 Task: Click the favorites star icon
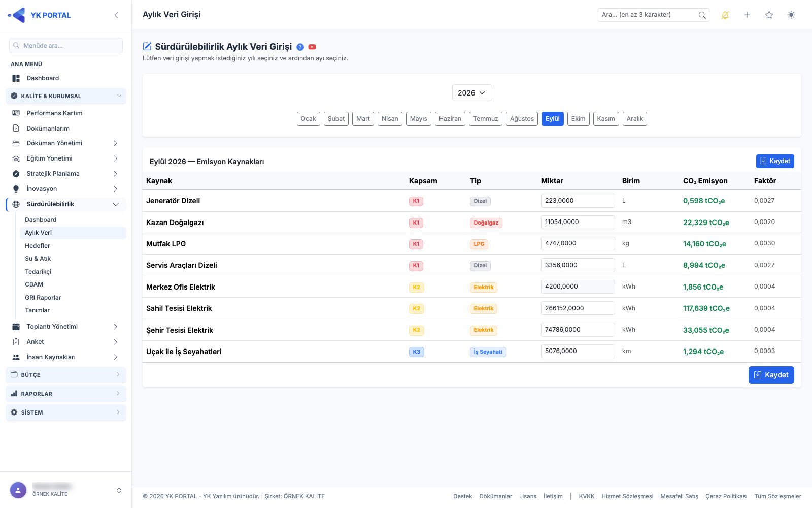pos(769,15)
